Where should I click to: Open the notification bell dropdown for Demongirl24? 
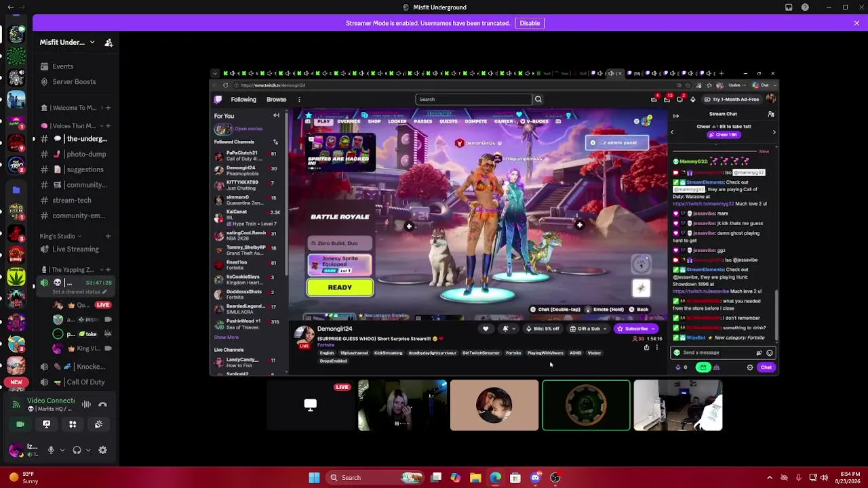pyautogui.click(x=508, y=329)
